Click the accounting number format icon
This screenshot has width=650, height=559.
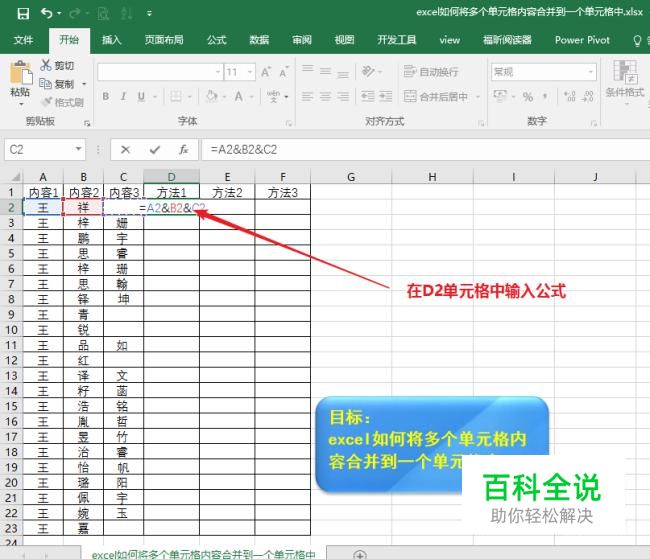point(500,97)
